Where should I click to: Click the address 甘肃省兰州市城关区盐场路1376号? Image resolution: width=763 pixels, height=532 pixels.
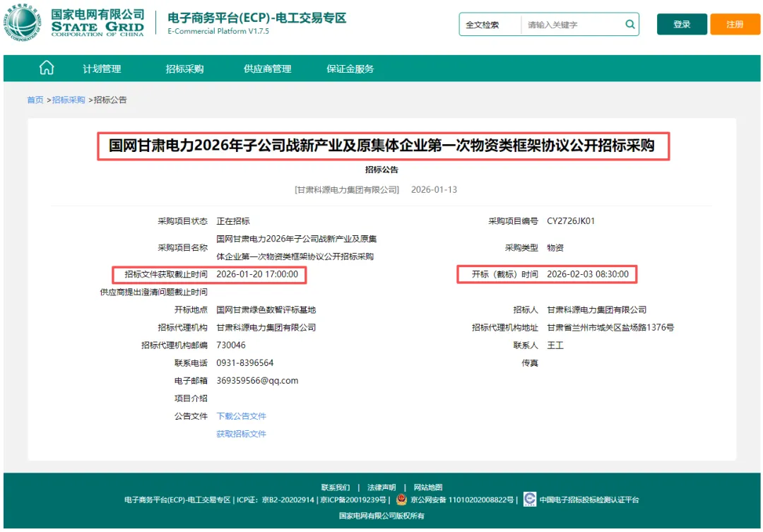610,328
